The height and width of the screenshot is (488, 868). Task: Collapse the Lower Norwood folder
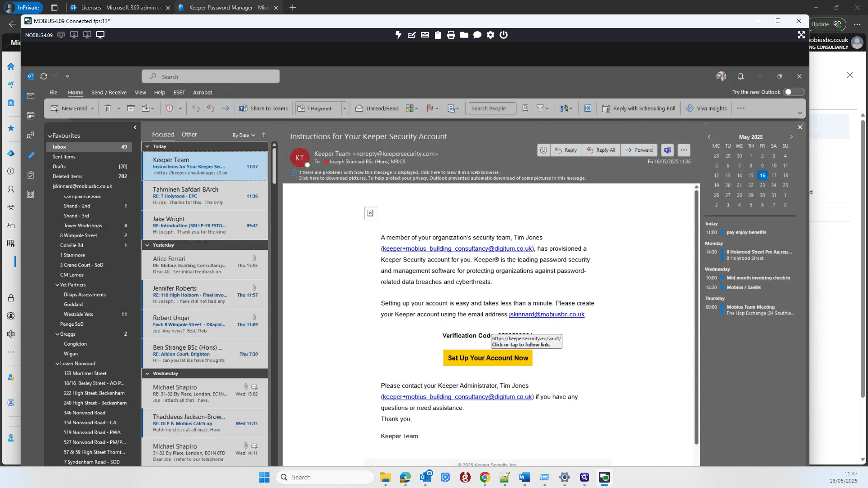pyautogui.click(x=57, y=364)
